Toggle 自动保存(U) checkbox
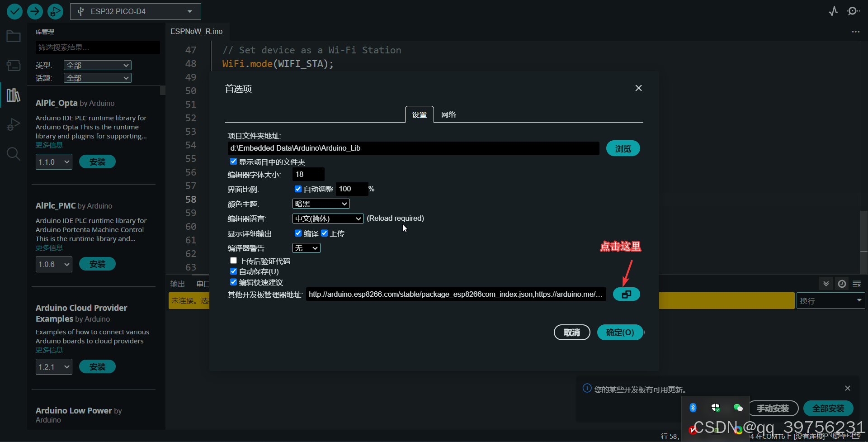This screenshot has height=442, width=868. pyautogui.click(x=233, y=271)
